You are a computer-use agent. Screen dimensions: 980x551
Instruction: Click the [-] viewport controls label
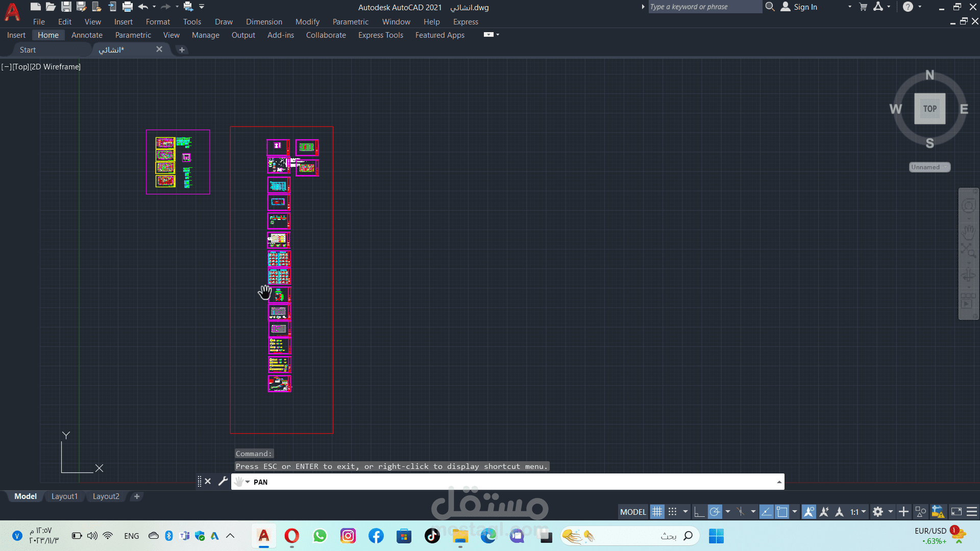pyautogui.click(x=7, y=66)
